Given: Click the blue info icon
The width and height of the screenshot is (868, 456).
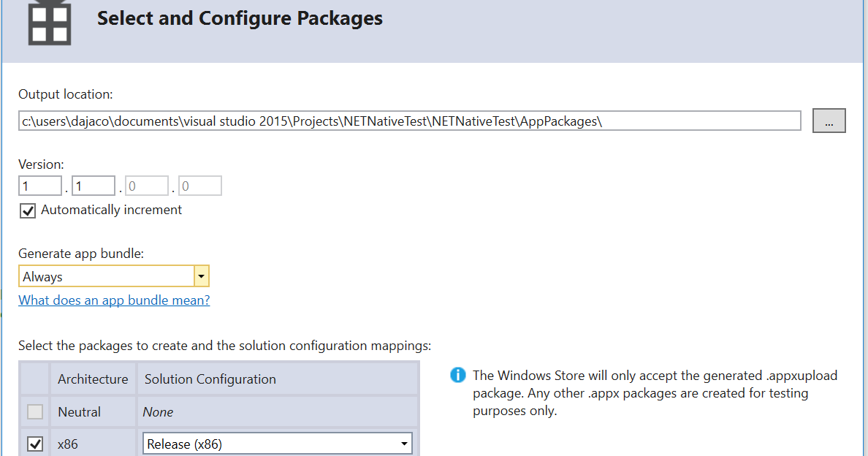Looking at the screenshot, I should click(458, 376).
